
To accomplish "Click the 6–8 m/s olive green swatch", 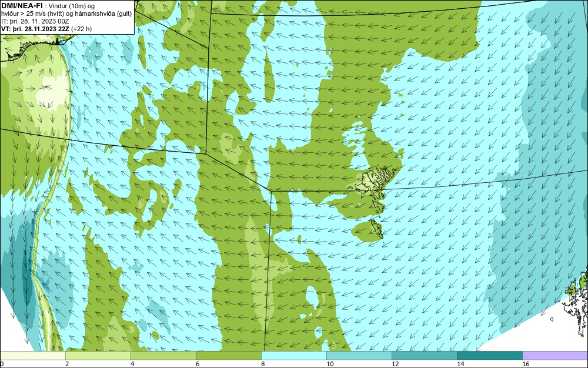I will click(228, 356).
